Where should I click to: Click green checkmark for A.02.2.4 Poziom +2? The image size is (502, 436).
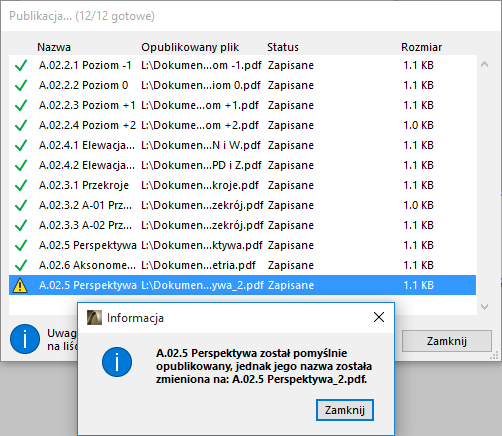pyautogui.click(x=21, y=125)
